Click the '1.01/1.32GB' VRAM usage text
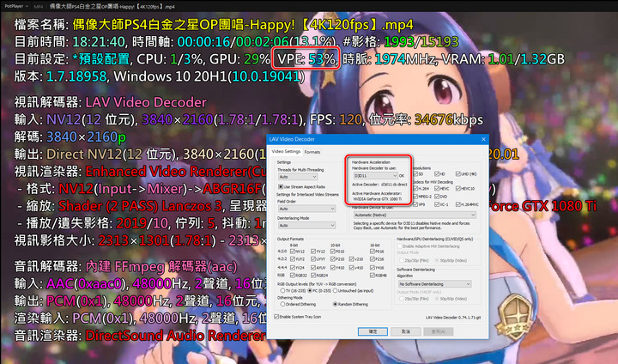This screenshot has width=618, height=364. (526, 59)
